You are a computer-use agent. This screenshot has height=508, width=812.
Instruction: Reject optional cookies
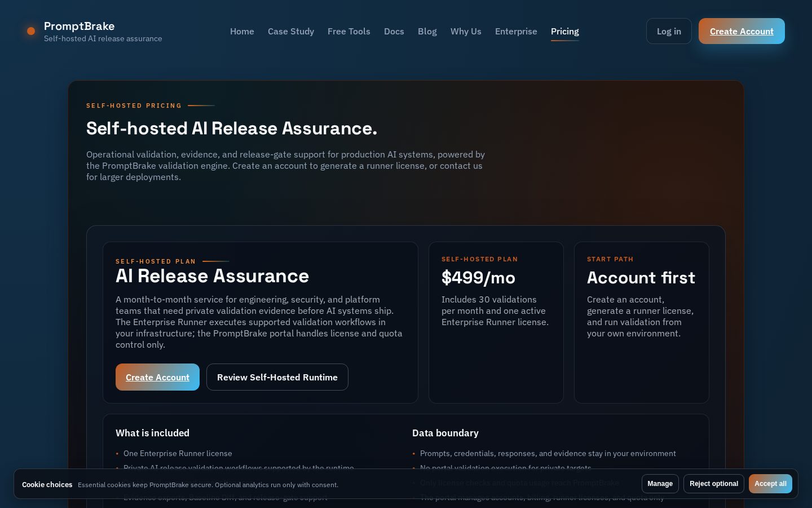pos(714,484)
